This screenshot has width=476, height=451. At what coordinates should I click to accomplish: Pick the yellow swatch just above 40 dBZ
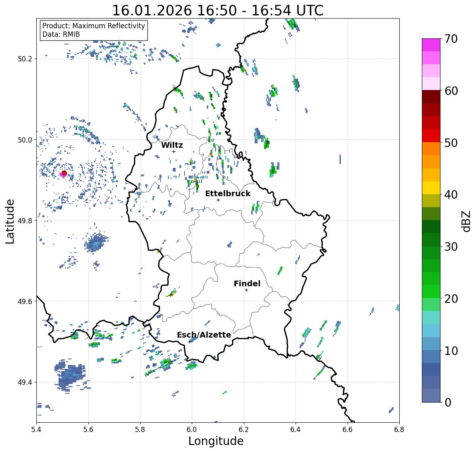point(431,188)
